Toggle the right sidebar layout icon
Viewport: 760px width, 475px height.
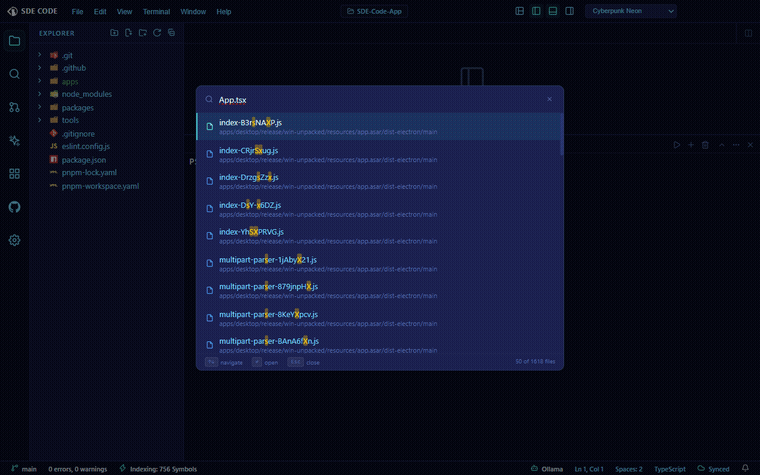coord(570,11)
